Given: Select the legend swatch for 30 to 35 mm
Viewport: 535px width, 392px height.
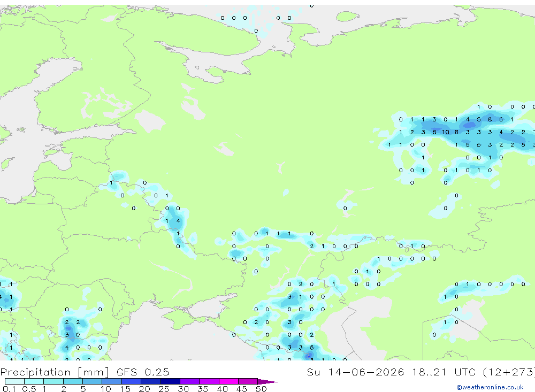Looking at the screenshot, I should pos(190,381).
